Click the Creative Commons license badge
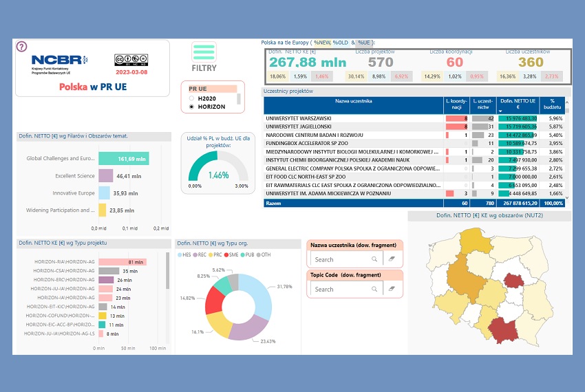 [131, 59]
